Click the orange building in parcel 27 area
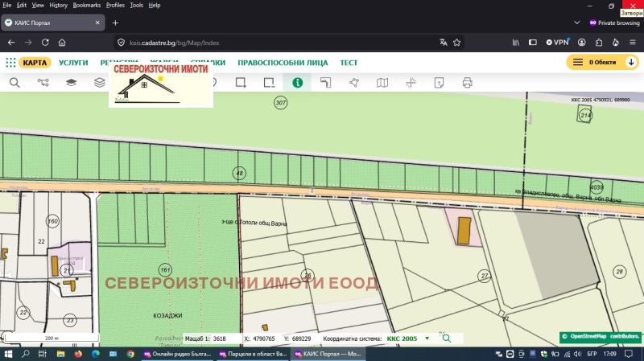 click(x=464, y=232)
